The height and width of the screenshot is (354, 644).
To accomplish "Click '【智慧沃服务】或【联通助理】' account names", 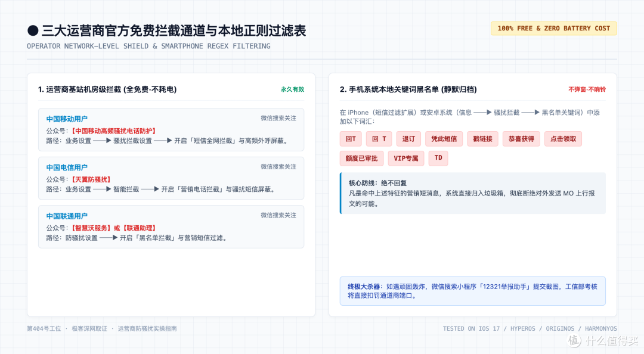I will click(x=113, y=228).
